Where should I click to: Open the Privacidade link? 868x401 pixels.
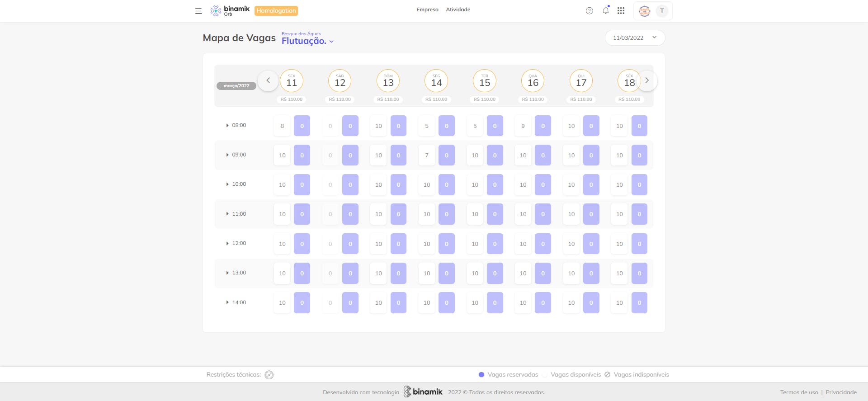point(841,392)
